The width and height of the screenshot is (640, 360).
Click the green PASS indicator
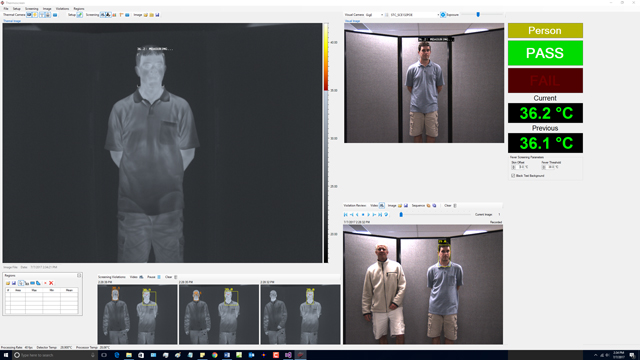pos(545,53)
